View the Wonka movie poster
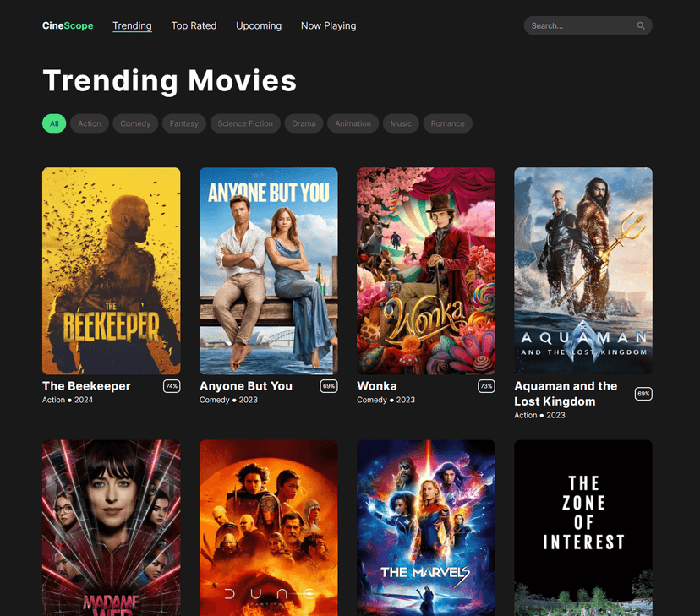This screenshot has height=616, width=700. (x=426, y=270)
